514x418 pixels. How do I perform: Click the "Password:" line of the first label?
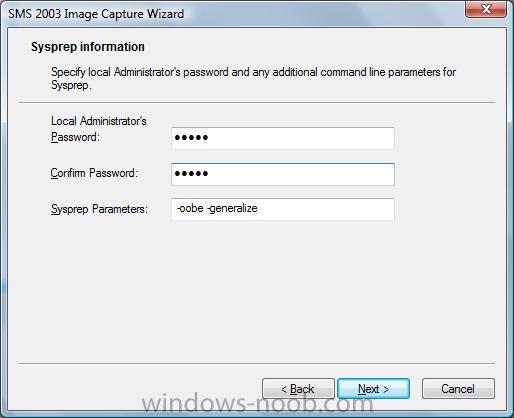pos(75,137)
